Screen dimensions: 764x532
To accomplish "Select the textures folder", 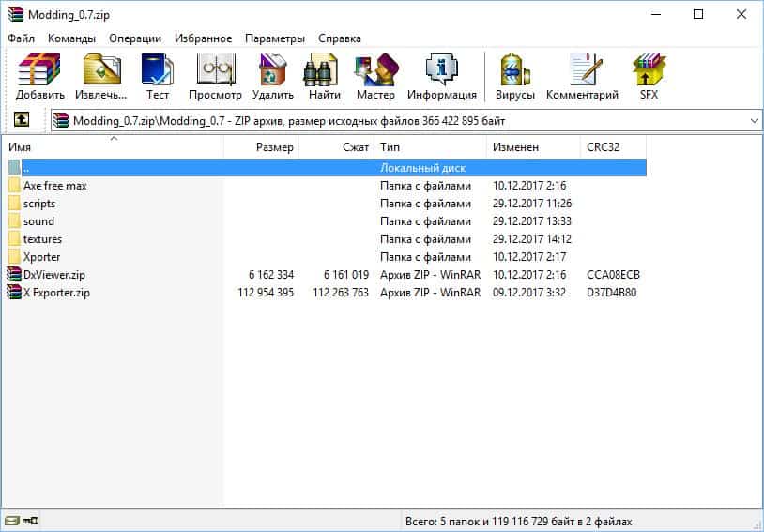I will coord(42,239).
